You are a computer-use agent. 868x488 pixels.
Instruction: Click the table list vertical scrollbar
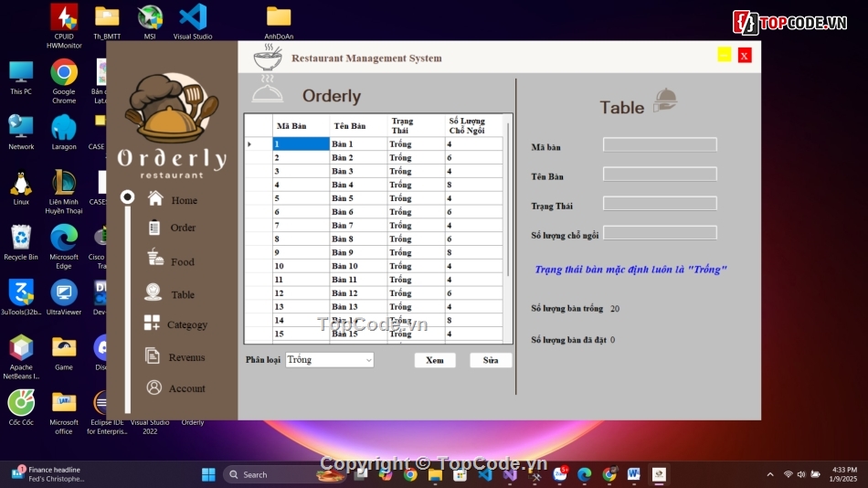point(508,199)
